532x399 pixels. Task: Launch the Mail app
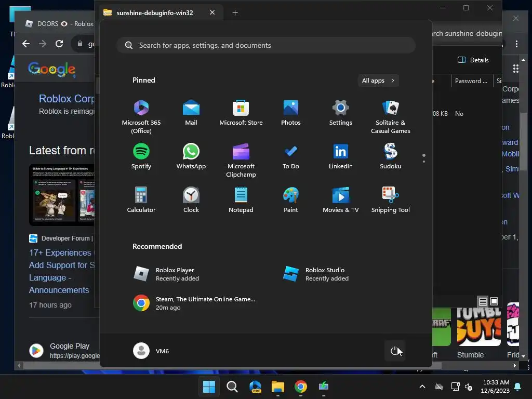[191, 113]
